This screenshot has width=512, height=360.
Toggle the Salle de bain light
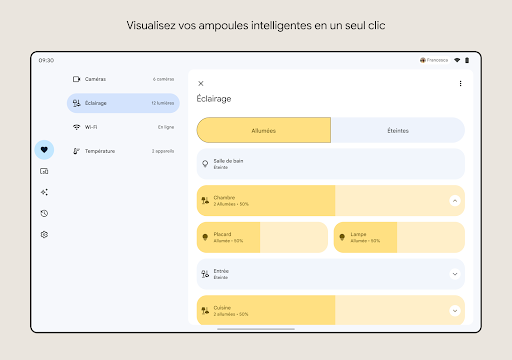pos(331,164)
